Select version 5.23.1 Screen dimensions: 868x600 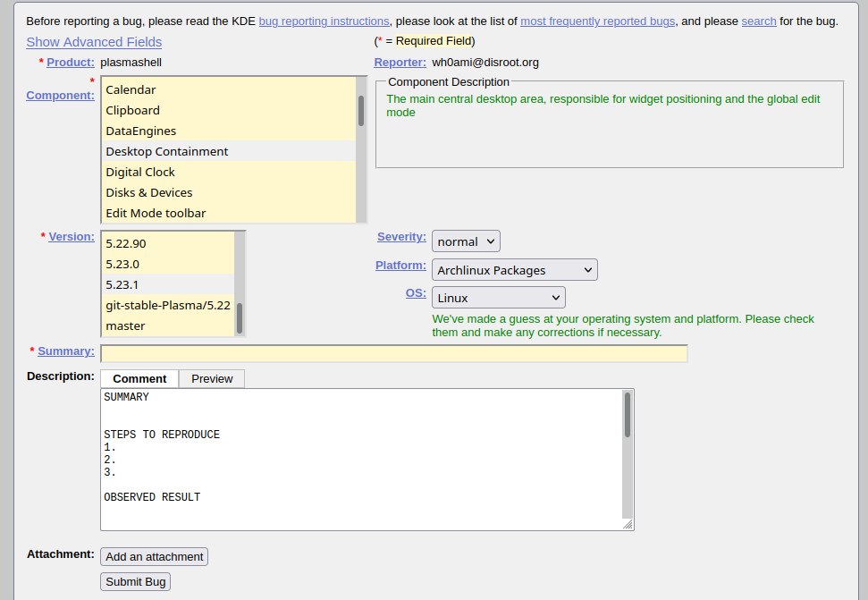point(168,284)
